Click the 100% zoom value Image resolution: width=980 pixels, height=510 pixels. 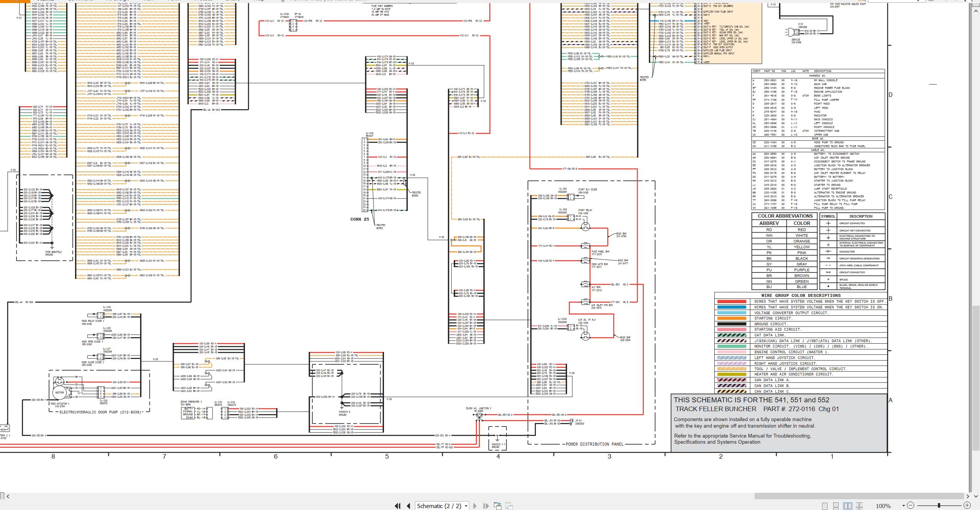point(883,506)
